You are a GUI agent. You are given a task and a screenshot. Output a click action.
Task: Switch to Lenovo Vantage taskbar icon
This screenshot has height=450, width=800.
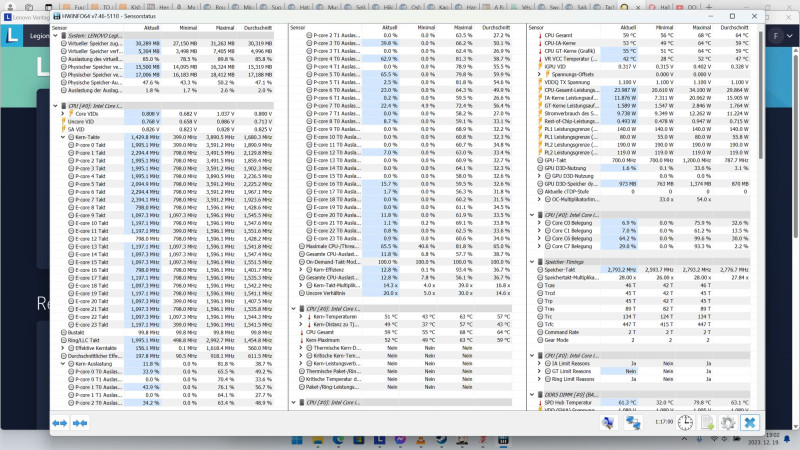[x=379, y=440]
